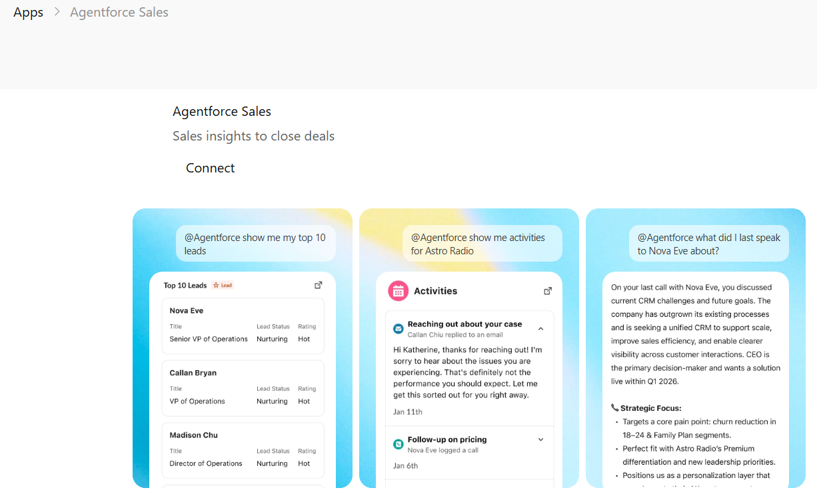817x504 pixels.
Task: Select the green call icon on Follow-up on pricing
Action: pyautogui.click(x=399, y=443)
